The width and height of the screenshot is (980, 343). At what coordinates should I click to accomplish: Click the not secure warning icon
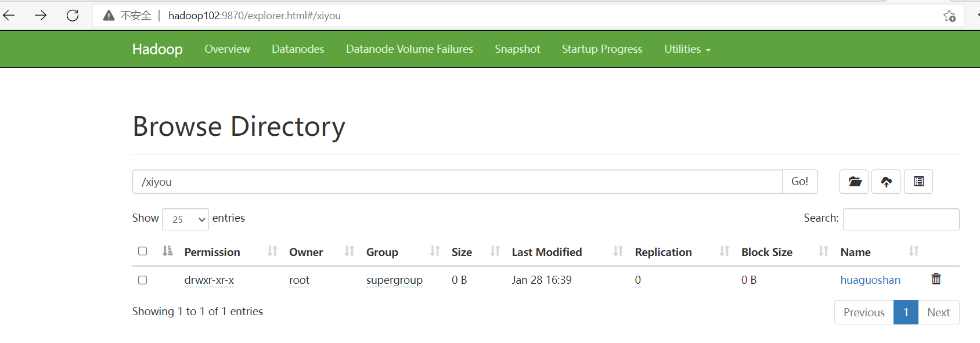tap(109, 16)
